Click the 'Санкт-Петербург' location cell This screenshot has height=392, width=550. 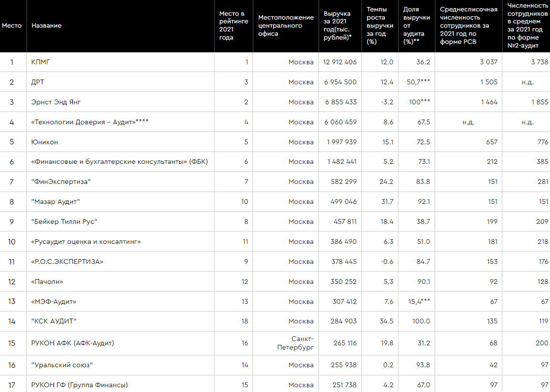[295, 343]
